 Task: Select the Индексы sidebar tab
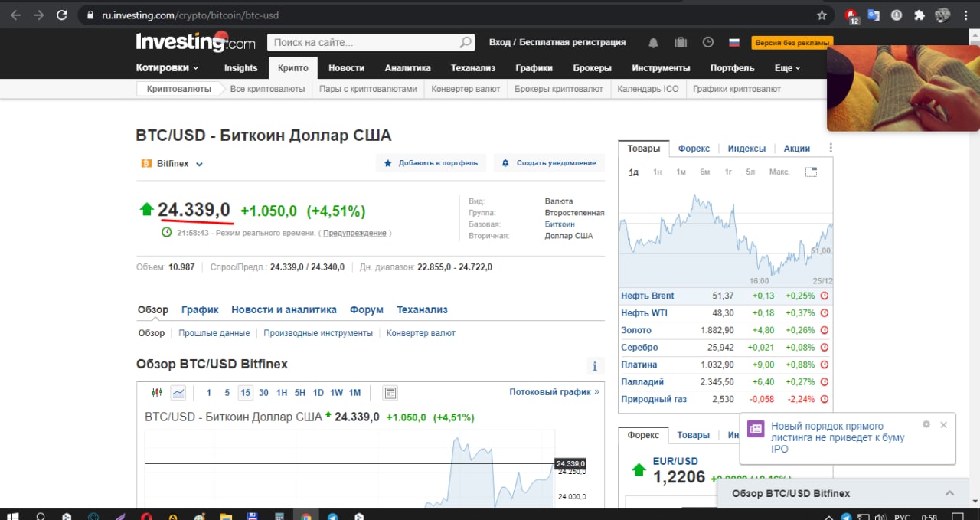tap(746, 149)
